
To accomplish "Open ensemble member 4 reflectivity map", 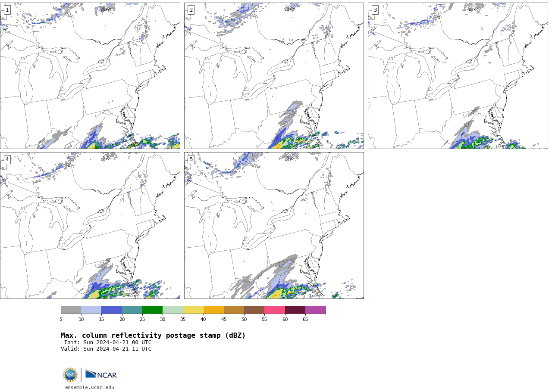I will [x=90, y=225].
